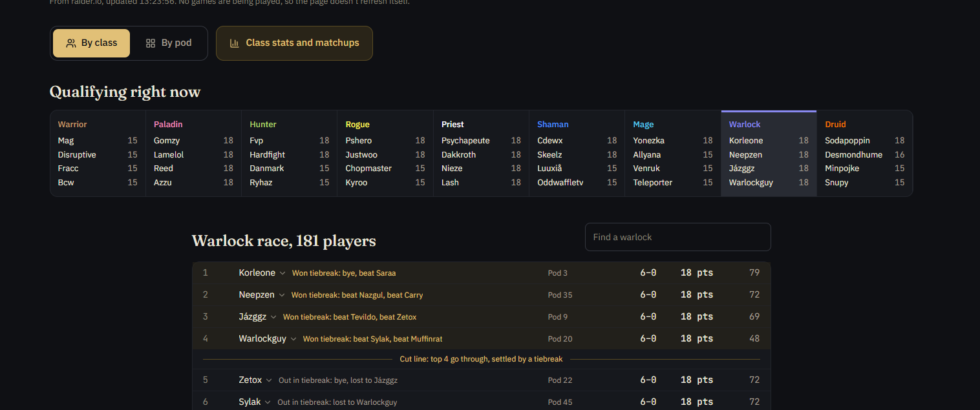Expand Korleone's row chevron
Screen dimensions: 980x410
click(x=282, y=273)
